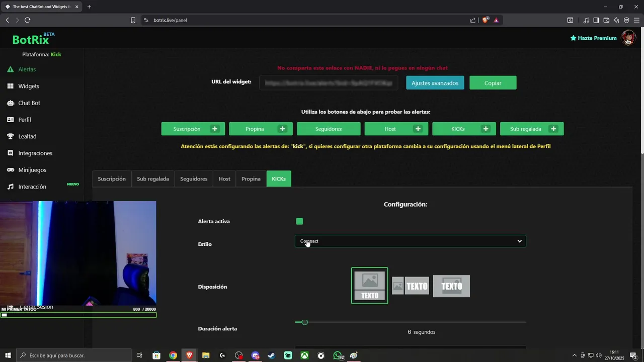This screenshot has height=362, width=644.
Task: Click the Windows taskbar search box
Action: tap(73, 355)
